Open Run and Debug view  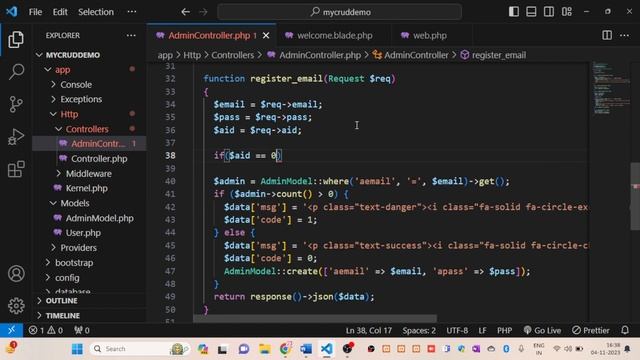point(16,137)
